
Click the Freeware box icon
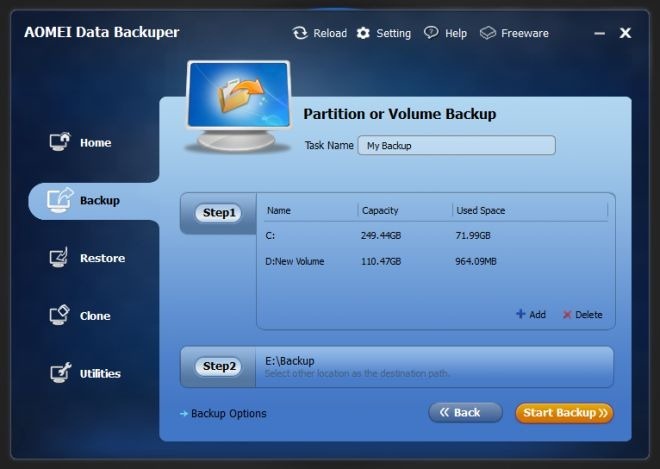(488, 33)
